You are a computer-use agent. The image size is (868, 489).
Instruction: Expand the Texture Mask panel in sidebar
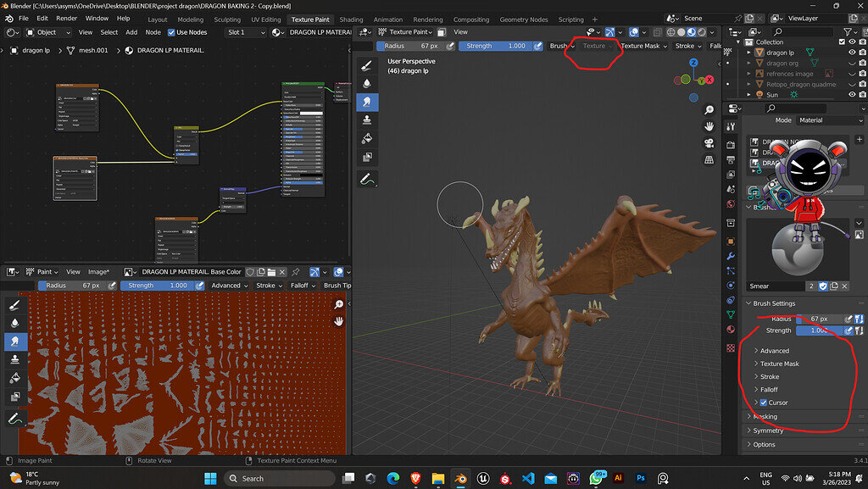[x=779, y=364]
